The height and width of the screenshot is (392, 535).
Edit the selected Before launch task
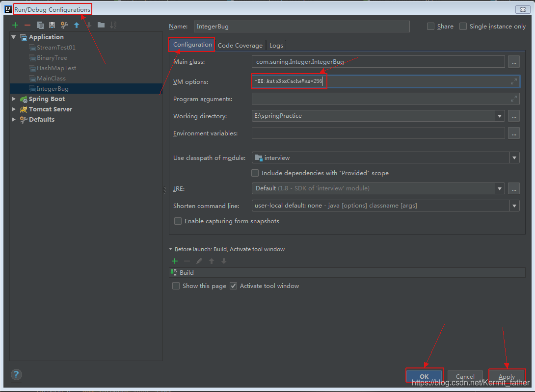pos(199,261)
